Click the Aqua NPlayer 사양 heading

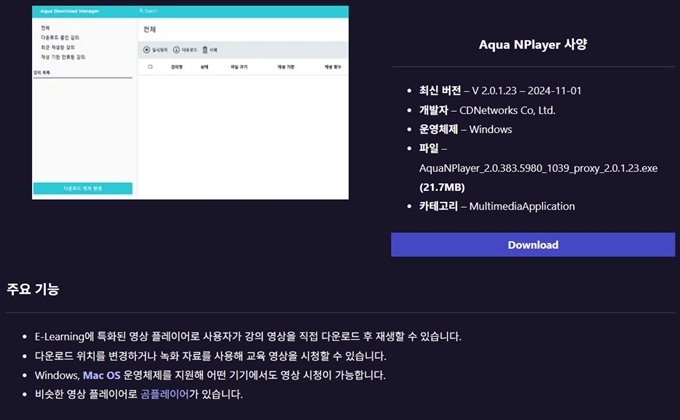pos(533,44)
